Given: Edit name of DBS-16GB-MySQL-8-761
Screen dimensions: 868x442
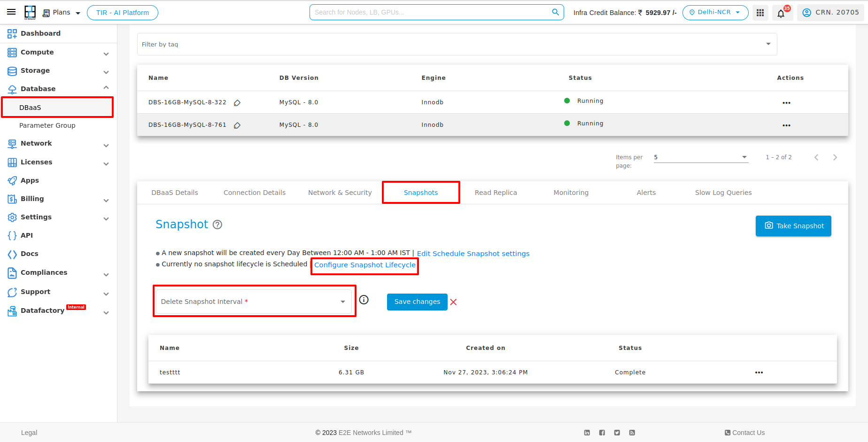Looking at the screenshot, I should (x=237, y=125).
